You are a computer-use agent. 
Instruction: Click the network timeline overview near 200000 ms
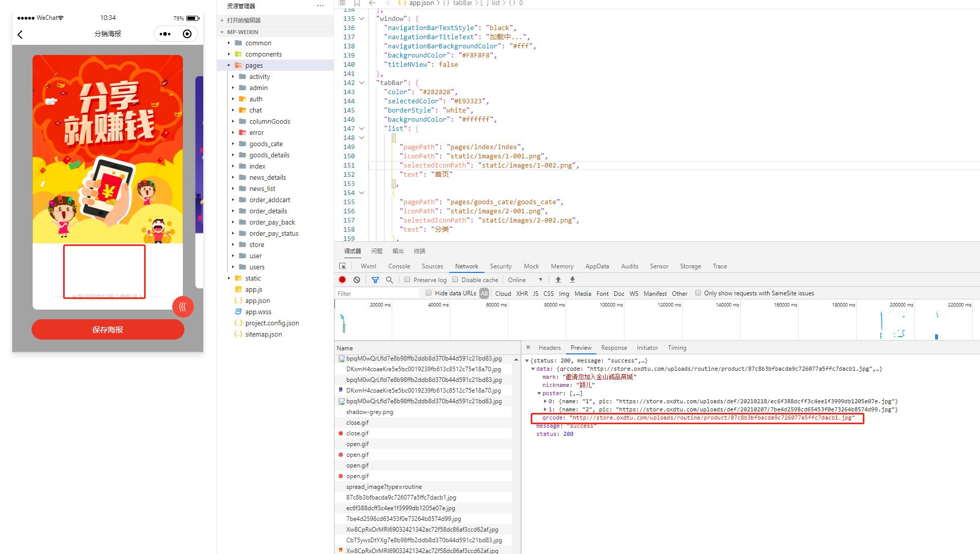click(901, 320)
